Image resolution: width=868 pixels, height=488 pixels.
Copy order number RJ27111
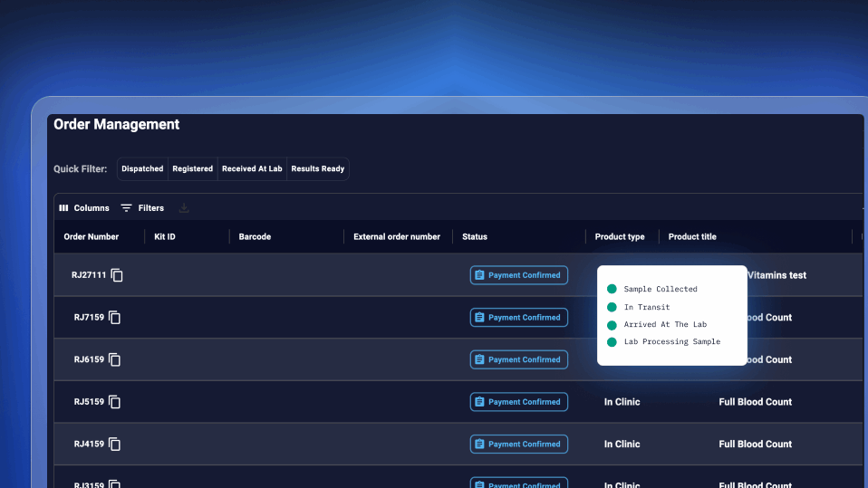117,275
